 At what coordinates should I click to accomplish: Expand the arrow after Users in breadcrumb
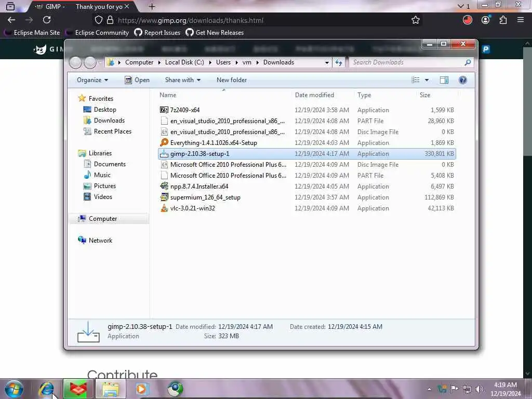point(236,62)
